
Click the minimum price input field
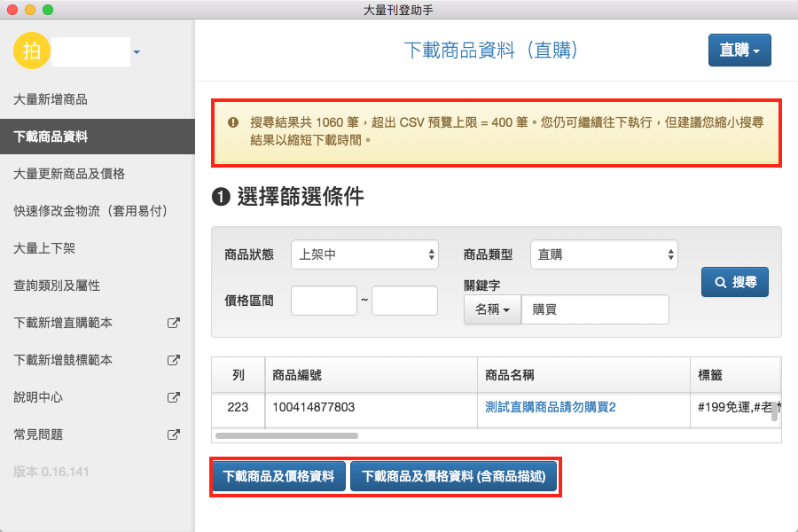tap(324, 301)
